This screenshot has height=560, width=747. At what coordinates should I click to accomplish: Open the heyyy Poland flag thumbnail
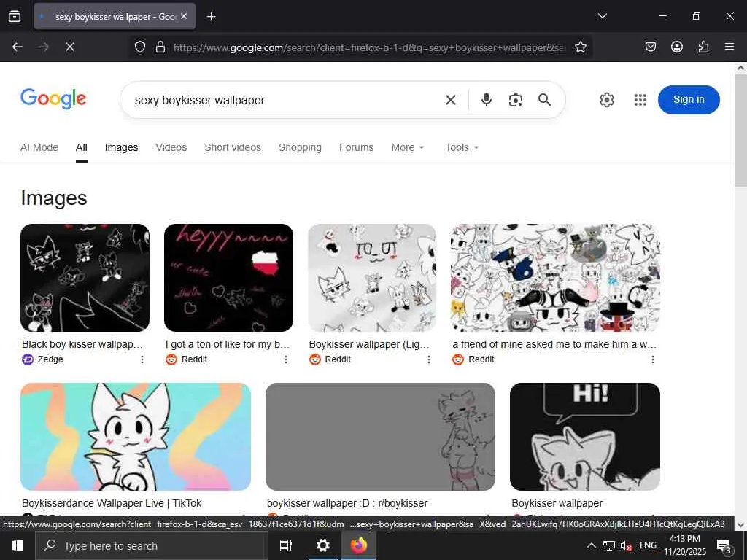pos(228,278)
